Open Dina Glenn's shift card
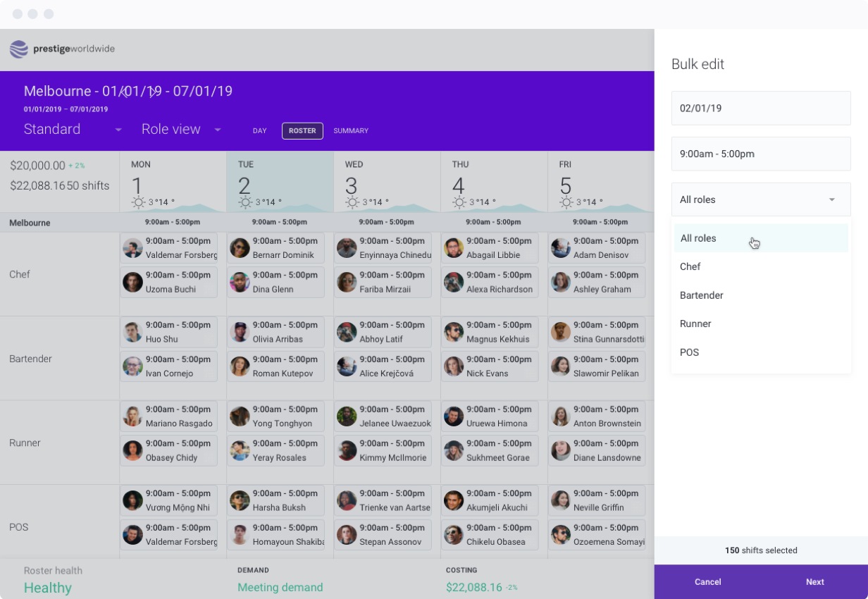Viewport: 868px width, 599px height. (x=276, y=283)
